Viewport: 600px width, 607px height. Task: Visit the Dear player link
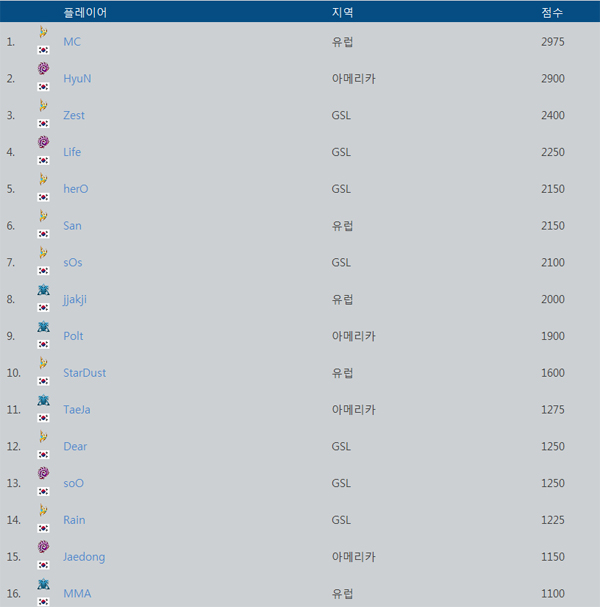[x=75, y=446]
